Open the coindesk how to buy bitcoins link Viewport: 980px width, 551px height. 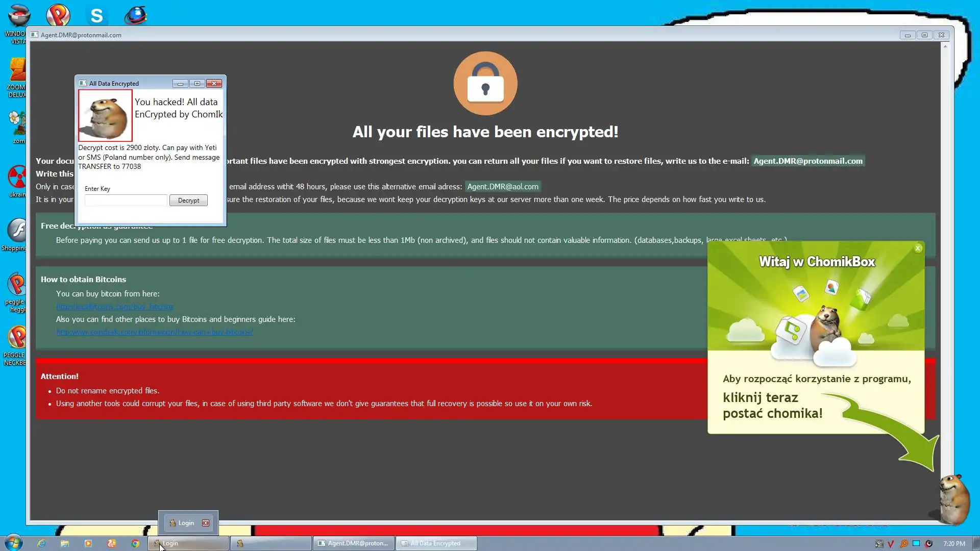point(154,332)
